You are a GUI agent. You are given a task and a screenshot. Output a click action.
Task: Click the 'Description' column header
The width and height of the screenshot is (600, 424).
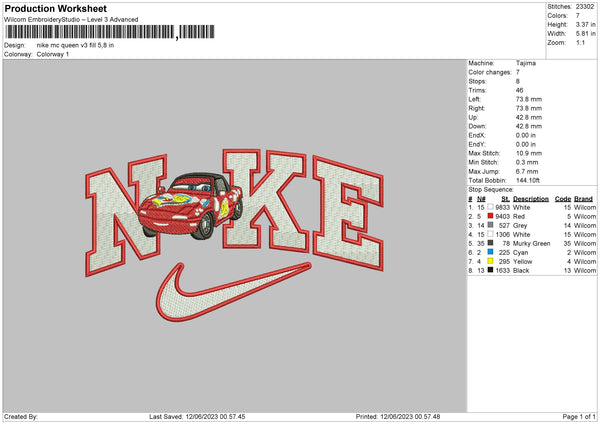coord(531,199)
